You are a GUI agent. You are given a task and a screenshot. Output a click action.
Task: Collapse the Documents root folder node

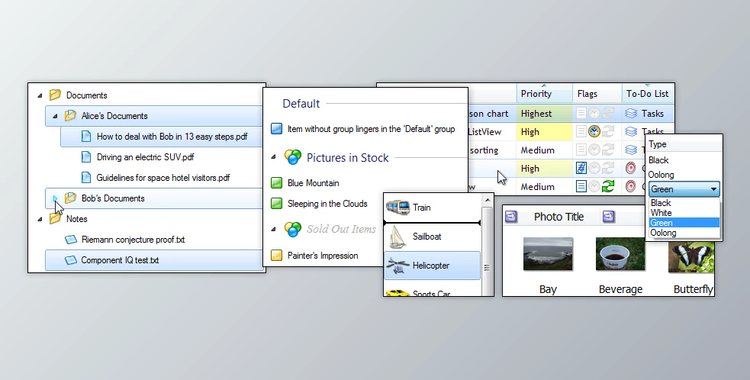(40, 96)
